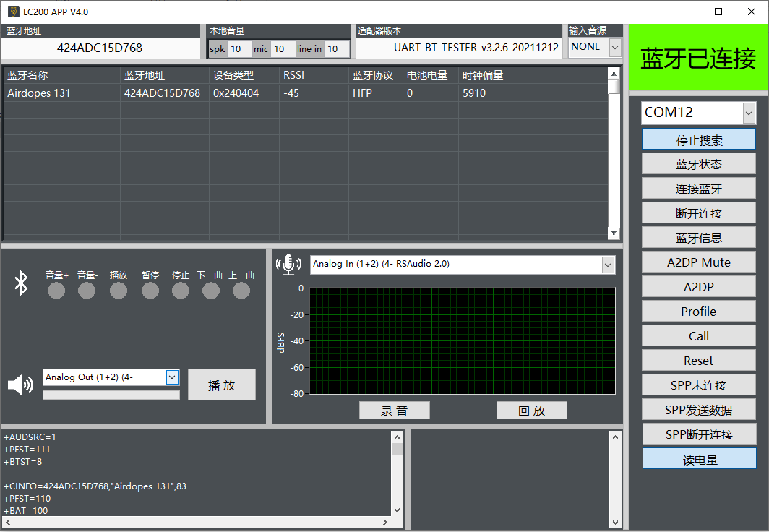
Task: Open the 输入音源 NONE dropdown
Action: pyautogui.click(x=615, y=48)
